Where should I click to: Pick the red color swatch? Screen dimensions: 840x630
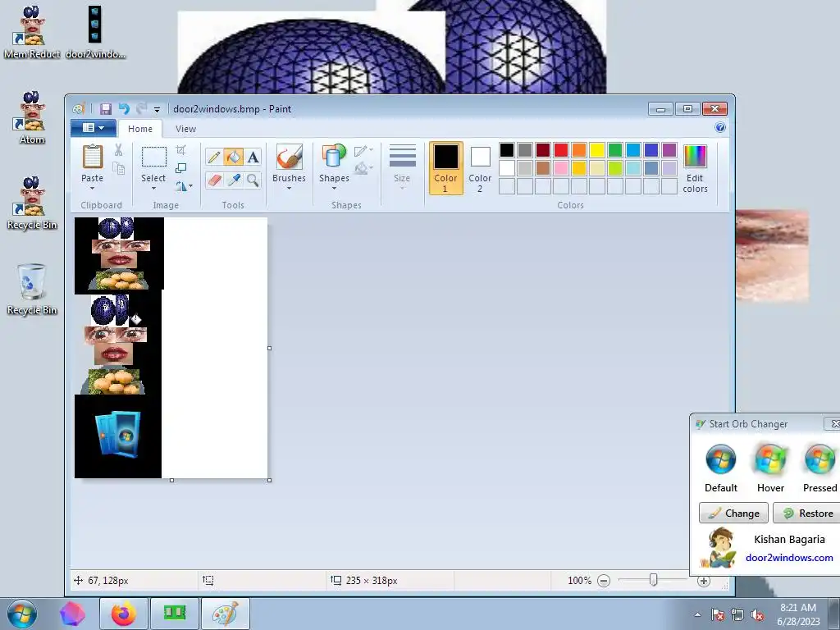561,150
